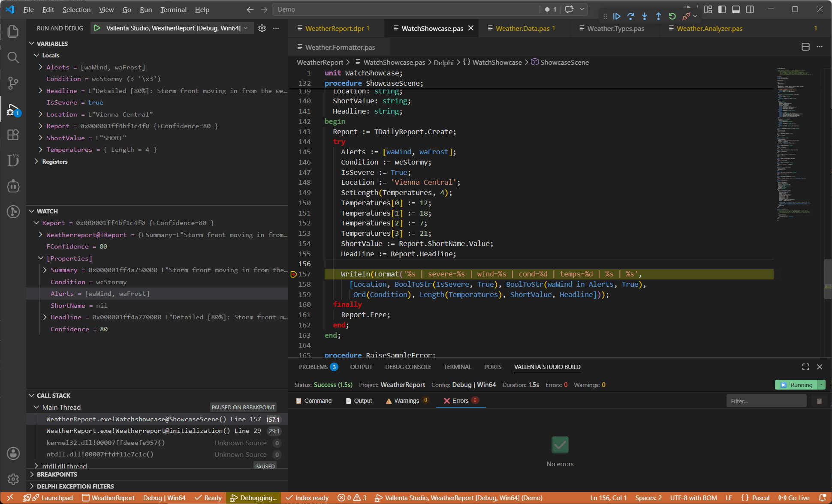Image resolution: width=832 pixels, height=504 pixels.
Task: Split the editor using the split icon
Action: click(x=806, y=47)
